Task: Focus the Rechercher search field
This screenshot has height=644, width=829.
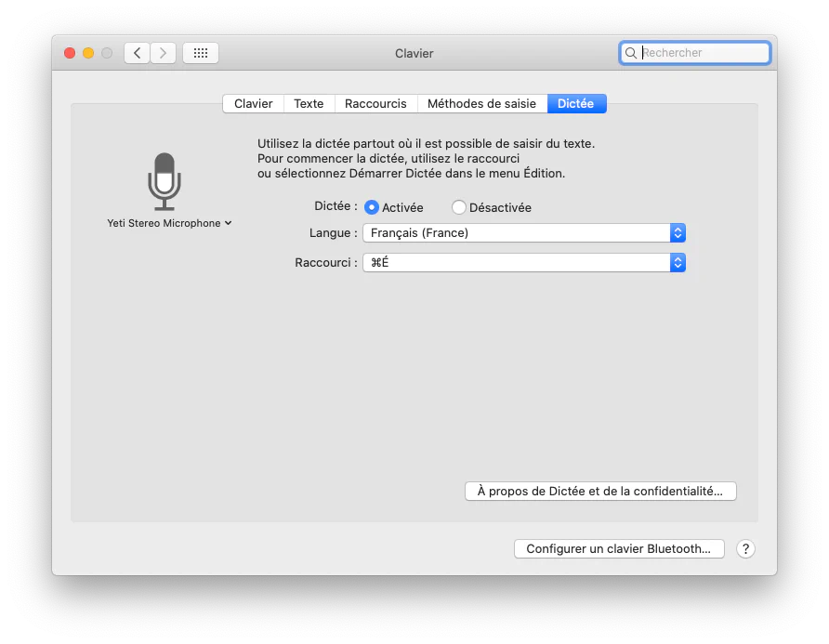Action: [702, 53]
